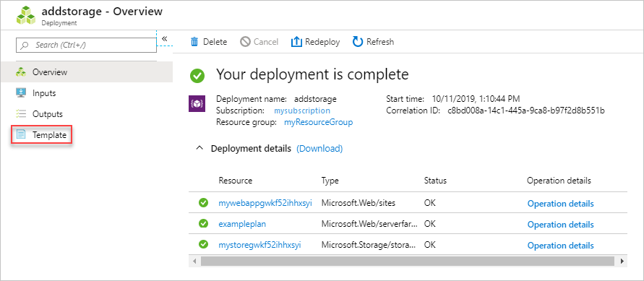Open mywebappgwkf52ihhxsyi resource link

point(265,203)
